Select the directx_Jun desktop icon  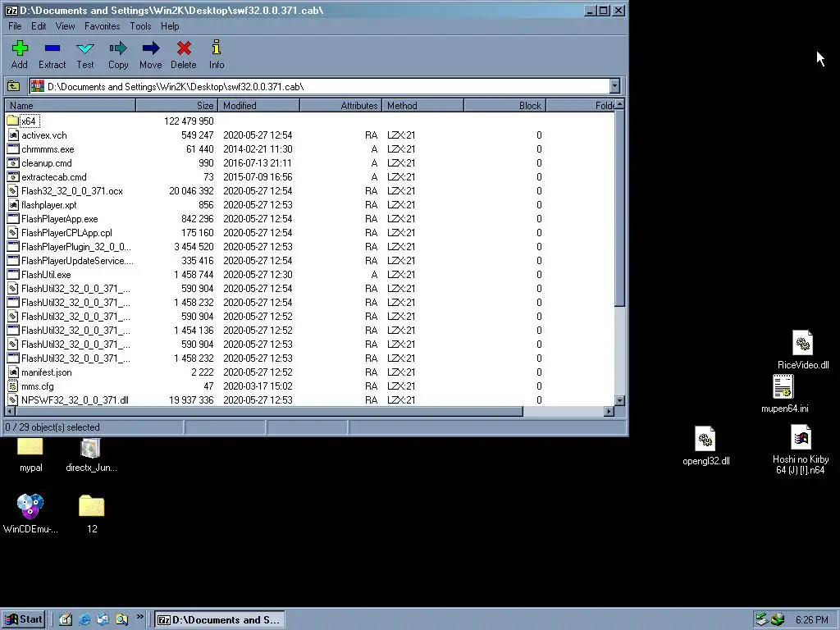90,448
